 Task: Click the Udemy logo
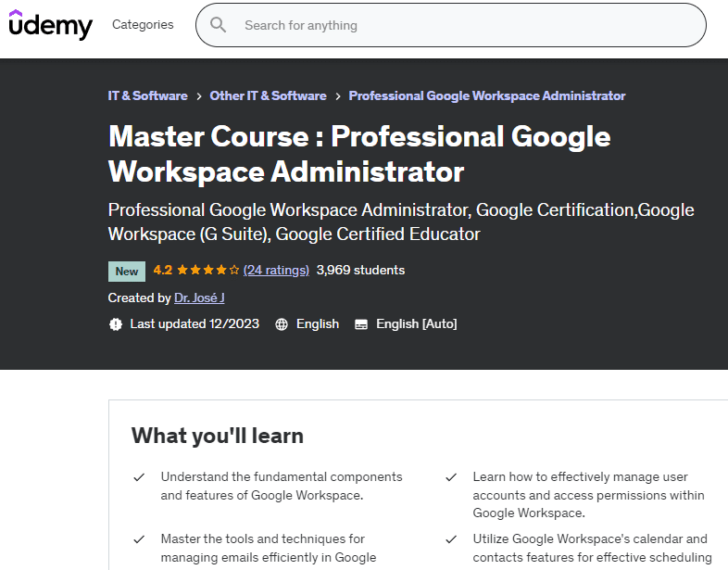click(x=51, y=25)
